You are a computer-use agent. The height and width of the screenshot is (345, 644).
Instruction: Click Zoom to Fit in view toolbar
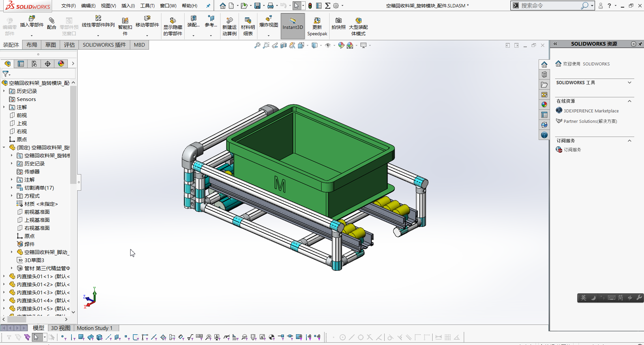(x=257, y=45)
